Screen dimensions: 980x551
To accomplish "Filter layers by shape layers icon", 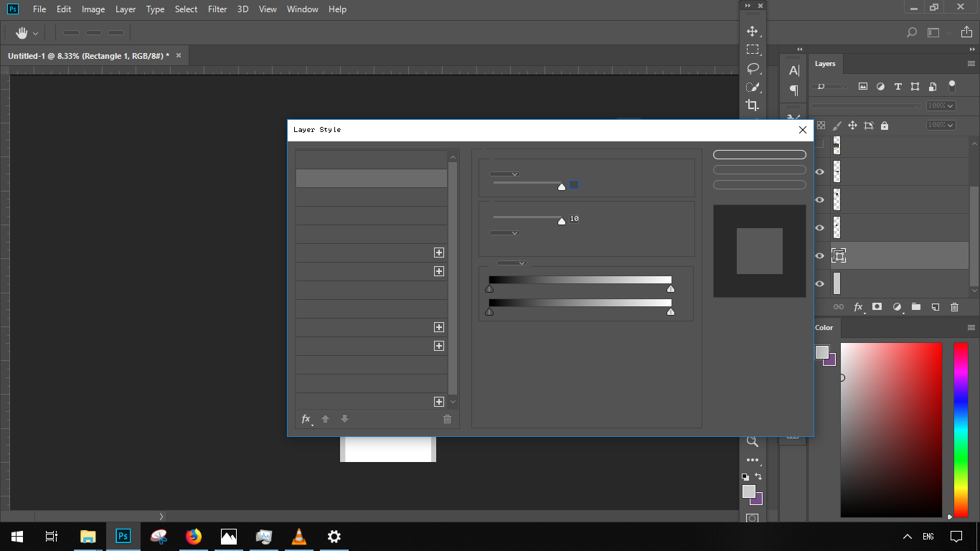I will [915, 86].
